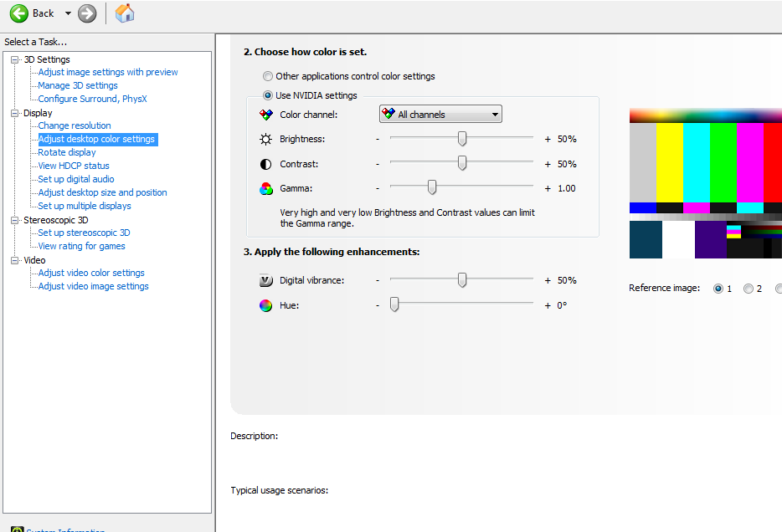Select Other applications control color settings

coord(268,76)
